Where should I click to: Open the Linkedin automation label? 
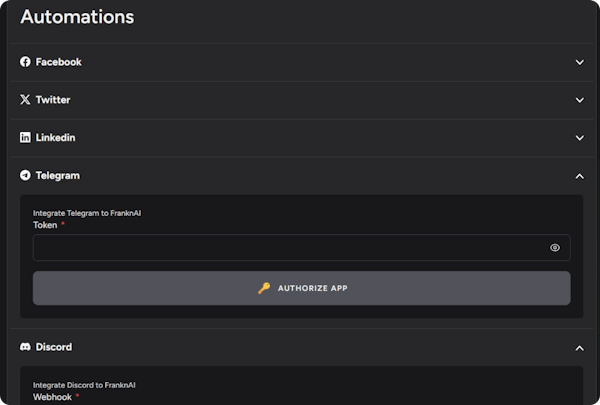(x=55, y=137)
